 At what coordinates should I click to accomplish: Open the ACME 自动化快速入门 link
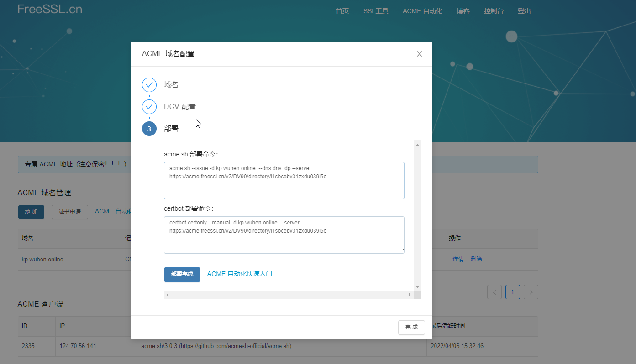tap(240, 274)
